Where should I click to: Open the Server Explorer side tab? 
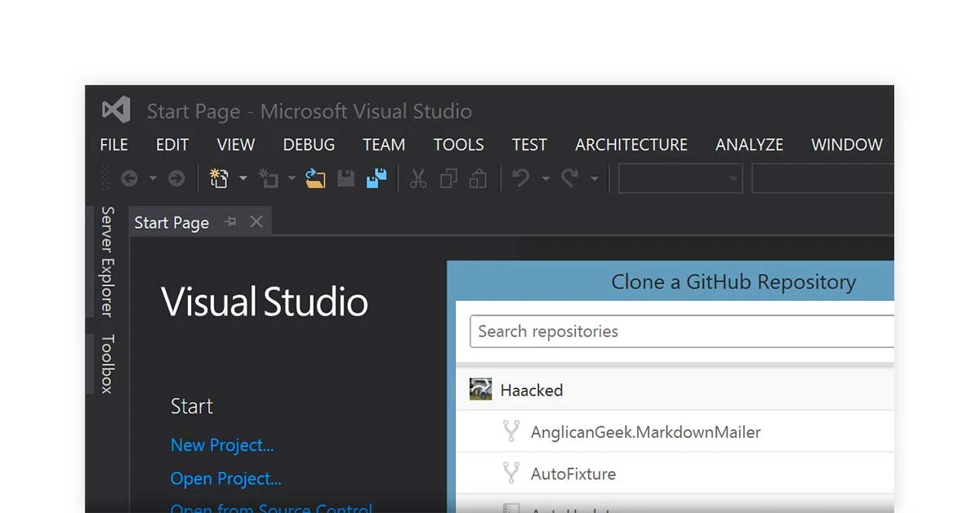(107, 261)
